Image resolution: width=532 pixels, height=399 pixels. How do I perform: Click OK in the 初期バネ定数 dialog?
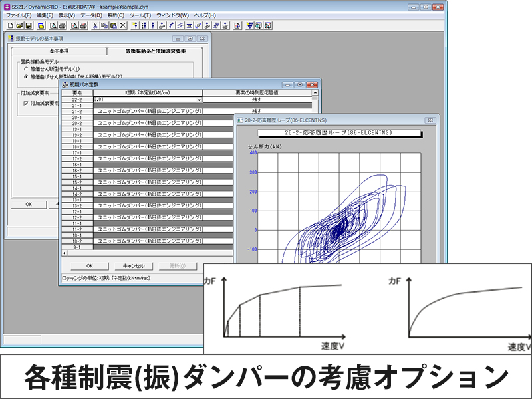pos(90,265)
